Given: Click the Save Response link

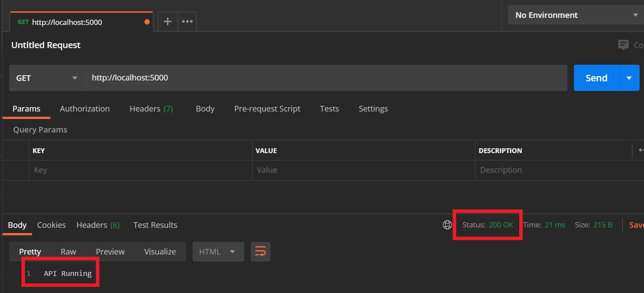Looking at the screenshot, I should pyautogui.click(x=636, y=225).
